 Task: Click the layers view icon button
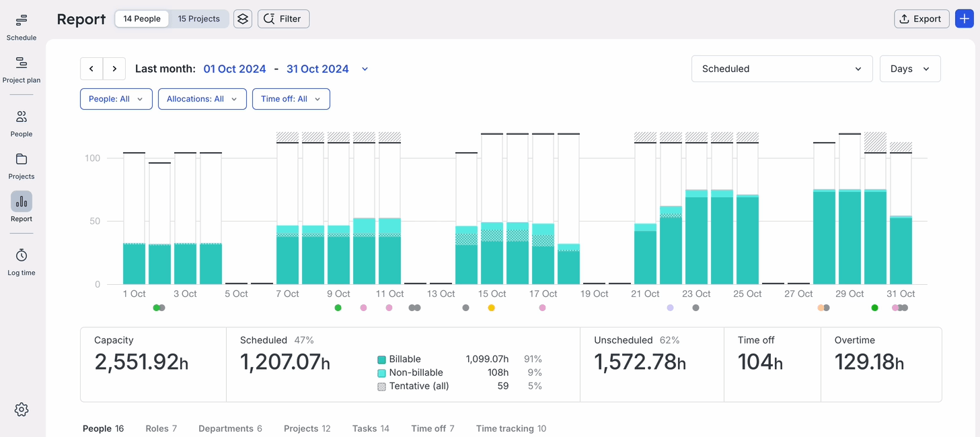[x=243, y=19]
